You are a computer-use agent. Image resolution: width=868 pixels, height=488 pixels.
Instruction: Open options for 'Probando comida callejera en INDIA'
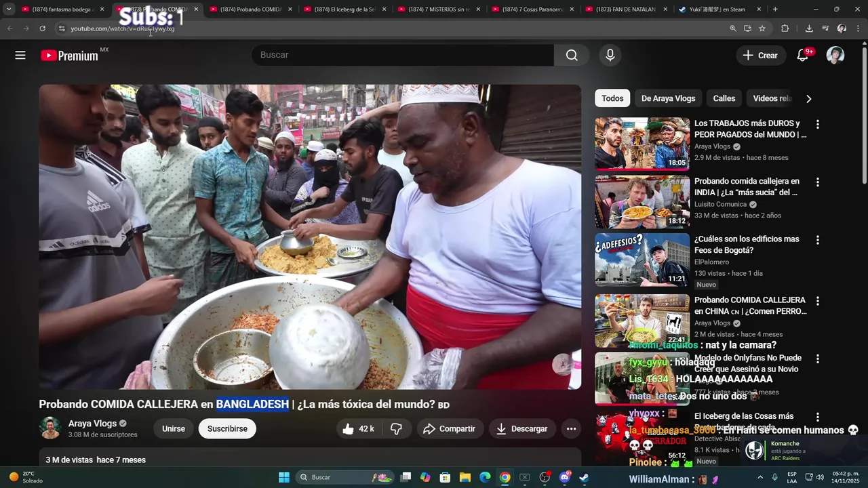click(818, 182)
